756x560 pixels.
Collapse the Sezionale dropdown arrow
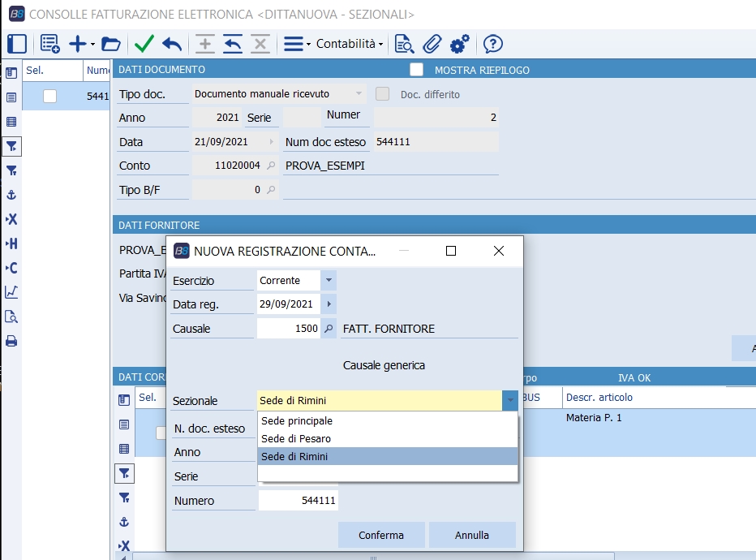pos(509,400)
